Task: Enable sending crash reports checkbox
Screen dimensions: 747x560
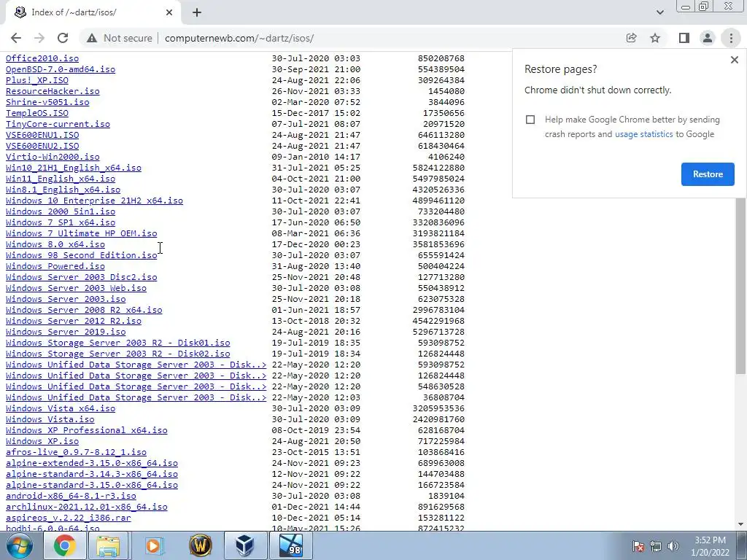Action: 530,120
